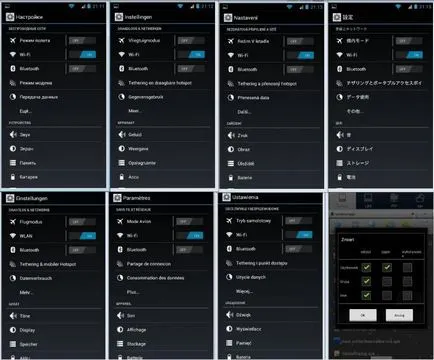Click airplane icon beside Режим полета
Image resolution: width=434 pixels, height=360 pixels.
click(x=13, y=40)
